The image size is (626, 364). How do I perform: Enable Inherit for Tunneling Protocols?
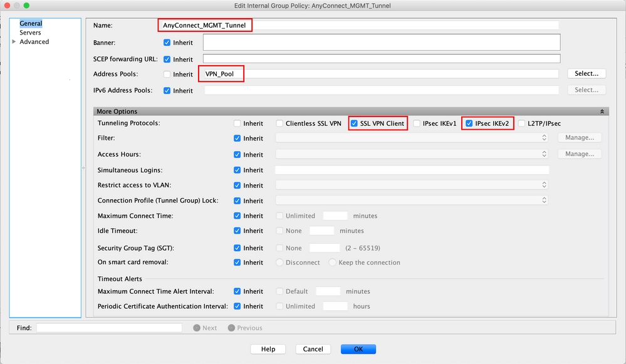coord(237,123)
